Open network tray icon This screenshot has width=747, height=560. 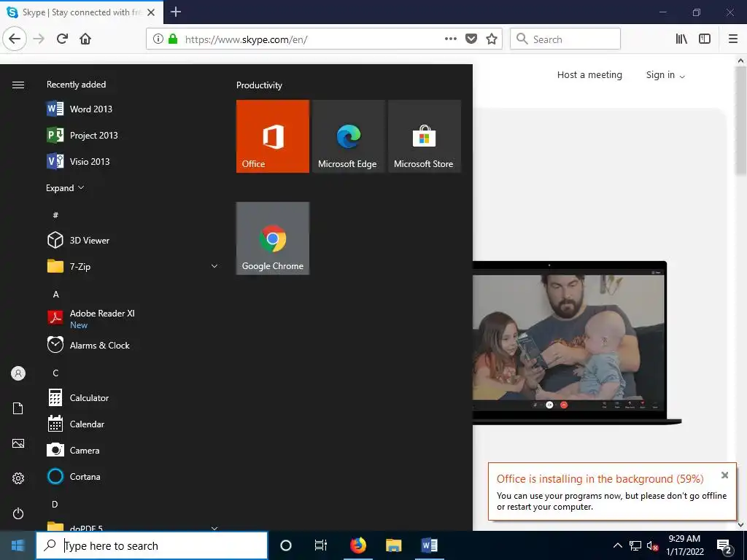[x=635, y=545]
